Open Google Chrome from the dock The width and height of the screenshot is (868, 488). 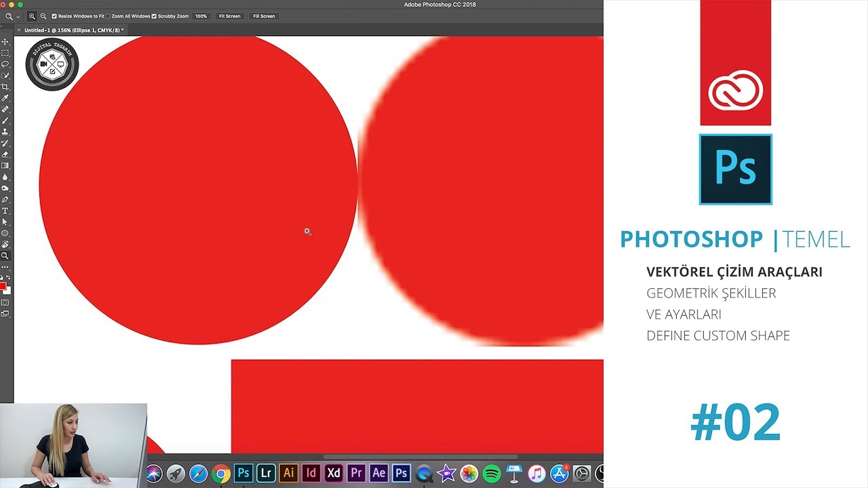[x=220, y=473]
